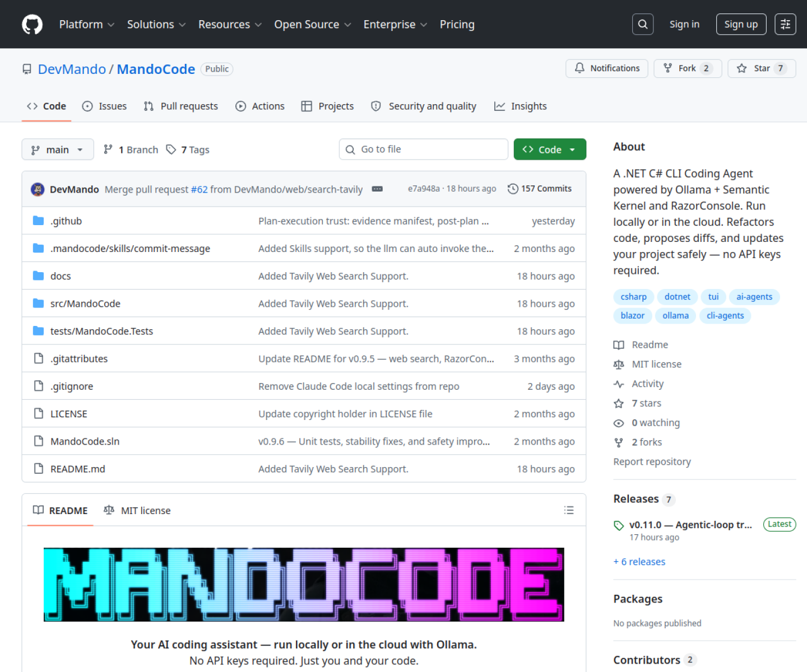Open .mandocode/skills/commit-message folder

tap(130, 248)
